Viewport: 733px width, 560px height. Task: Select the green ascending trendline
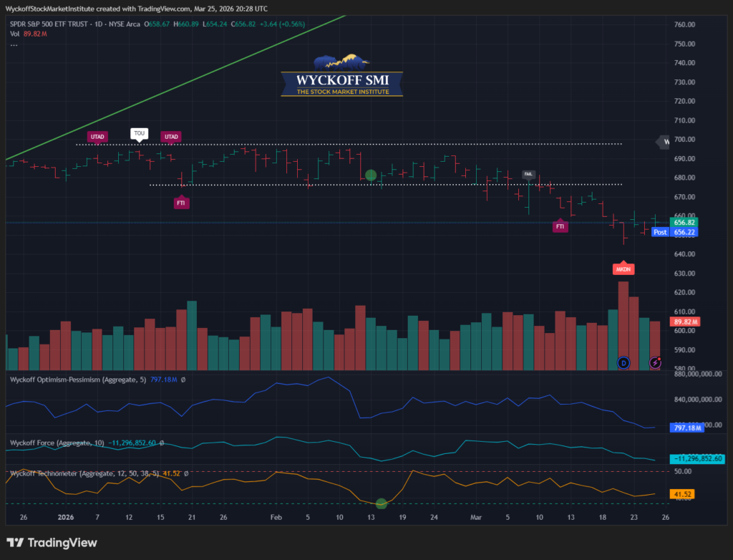tap(179, 85)
